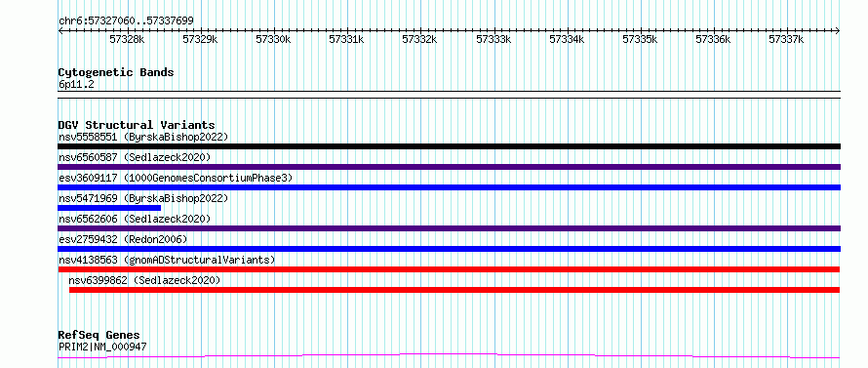Select the black nsv5558551 variant bar
This screenshot has height=368, width=868.
449,146
